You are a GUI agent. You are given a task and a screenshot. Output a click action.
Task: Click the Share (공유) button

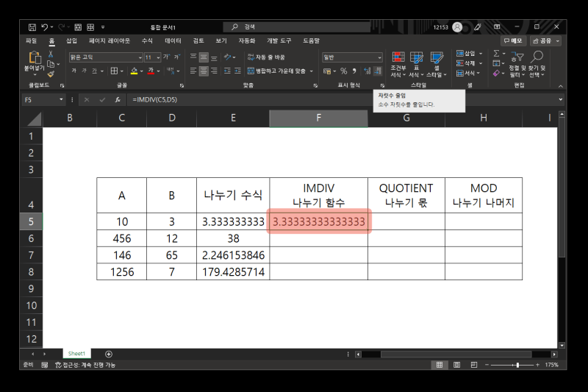coord(545,40)
